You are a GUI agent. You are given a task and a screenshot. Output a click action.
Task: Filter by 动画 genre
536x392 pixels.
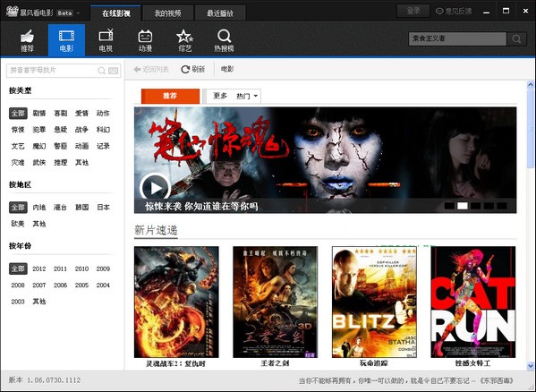pyautogui.click(x=81, y=146)
